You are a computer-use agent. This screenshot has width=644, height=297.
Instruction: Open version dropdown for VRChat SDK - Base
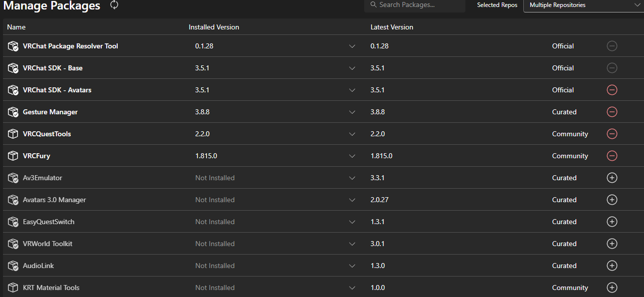click(x=352, y=68)
